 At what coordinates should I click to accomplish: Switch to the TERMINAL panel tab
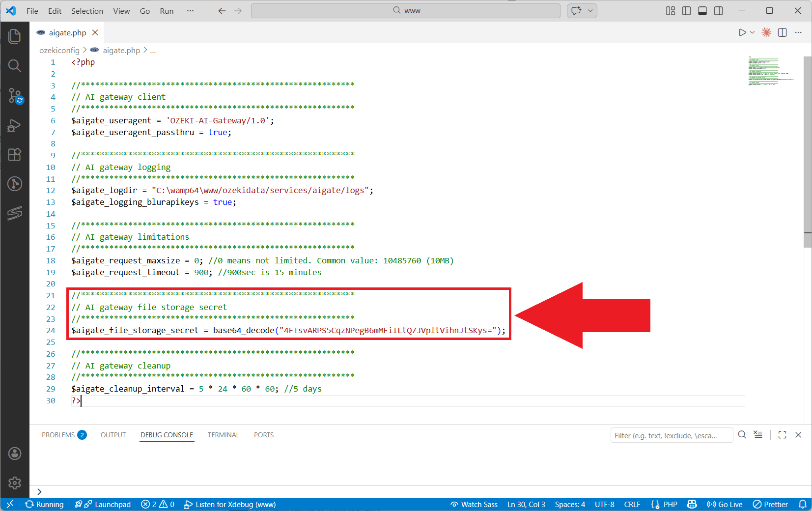(x=224, y=435)
